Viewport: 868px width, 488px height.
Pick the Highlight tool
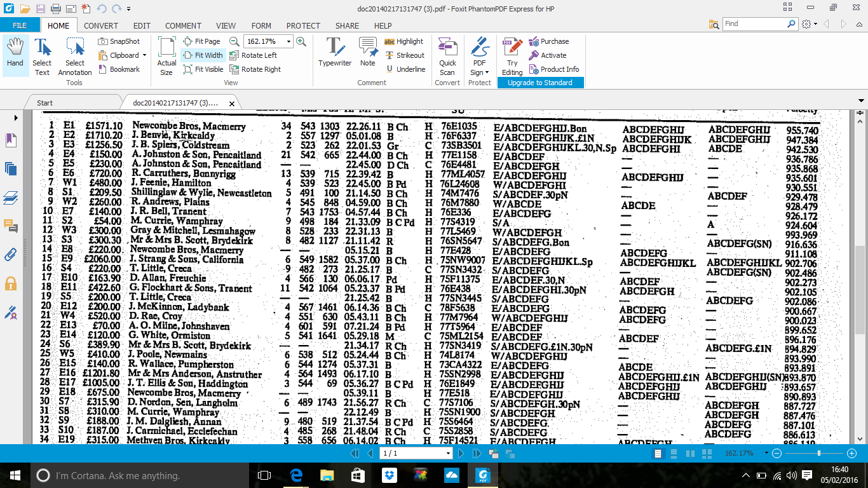404,41
